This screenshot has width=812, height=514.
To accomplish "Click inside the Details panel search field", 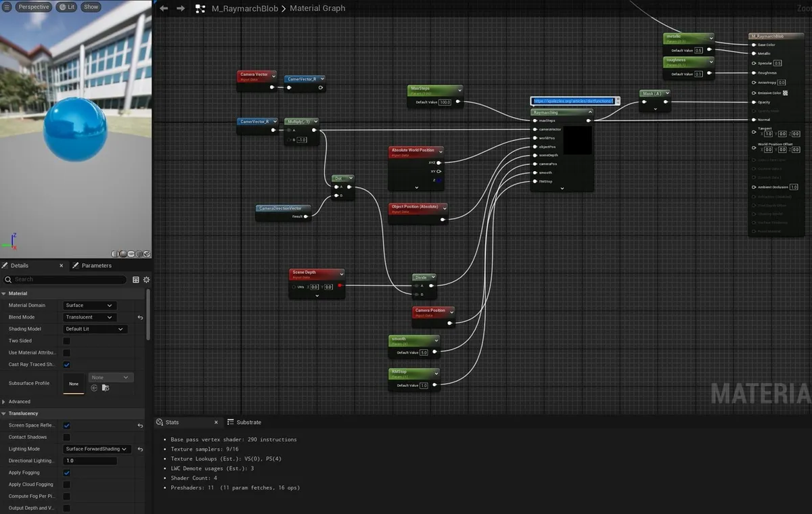I will (68, 279).
